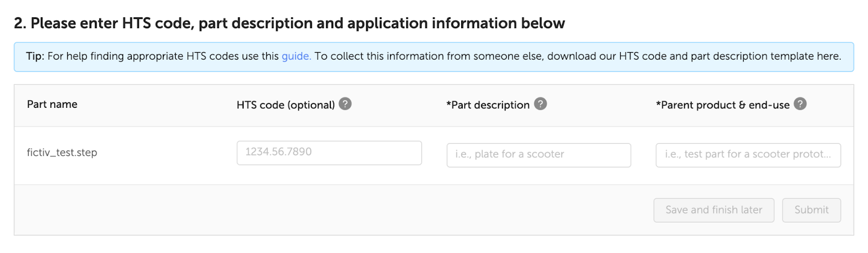868x253 pixels.
Task: Click the '*Part description' column label
Action: coord(488,105)
